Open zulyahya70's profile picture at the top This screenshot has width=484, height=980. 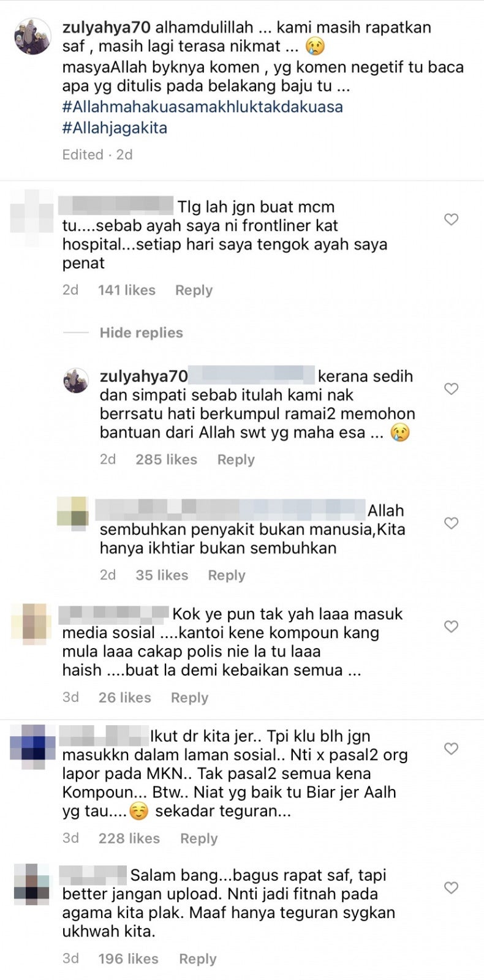tap(32, 37)
